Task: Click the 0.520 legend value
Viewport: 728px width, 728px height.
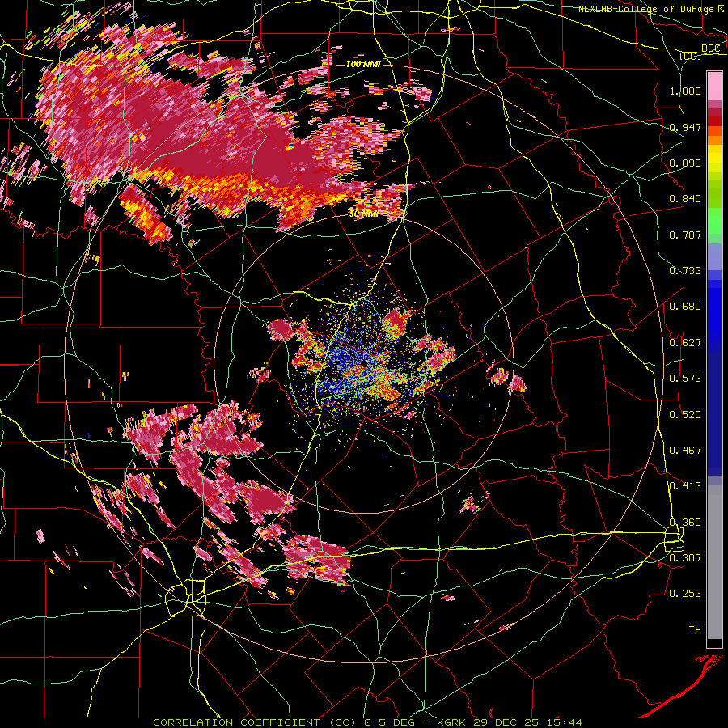Action: 685,415
